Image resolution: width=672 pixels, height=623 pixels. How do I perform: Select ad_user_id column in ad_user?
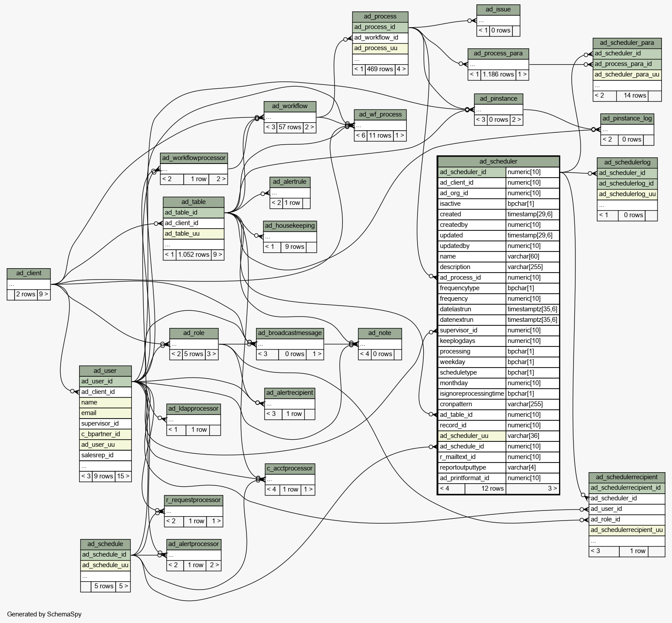[105, 382]
